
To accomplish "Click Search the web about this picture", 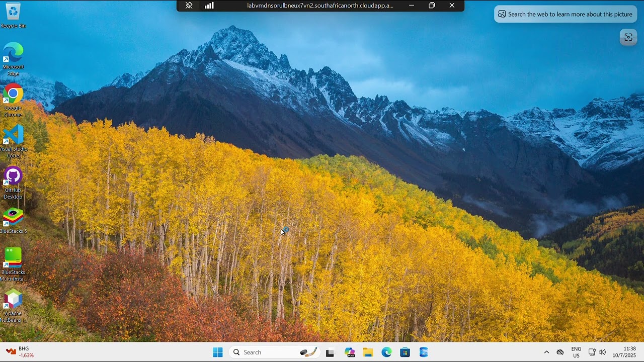I will pyautogui.click(x=566, y=14).
